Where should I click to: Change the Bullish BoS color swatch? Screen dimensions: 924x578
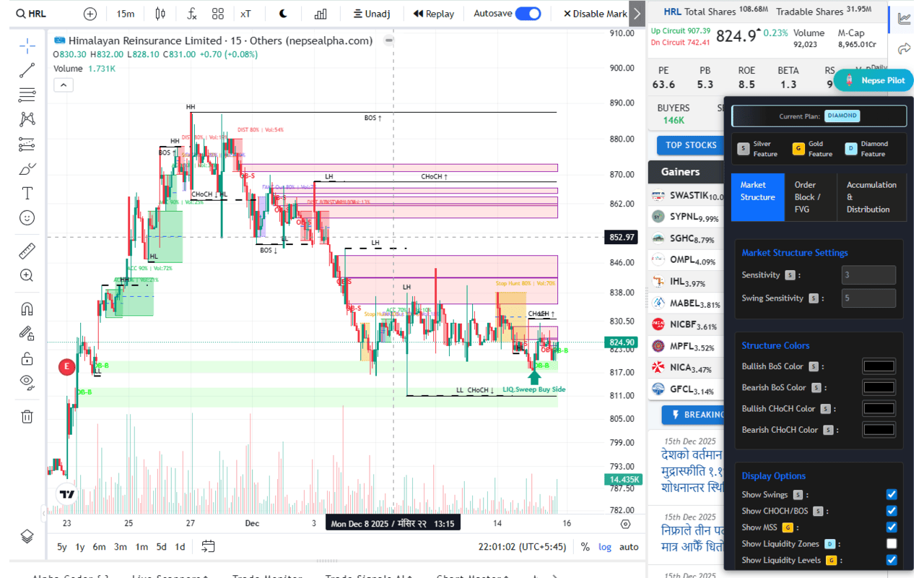click(x=878, y=366)
